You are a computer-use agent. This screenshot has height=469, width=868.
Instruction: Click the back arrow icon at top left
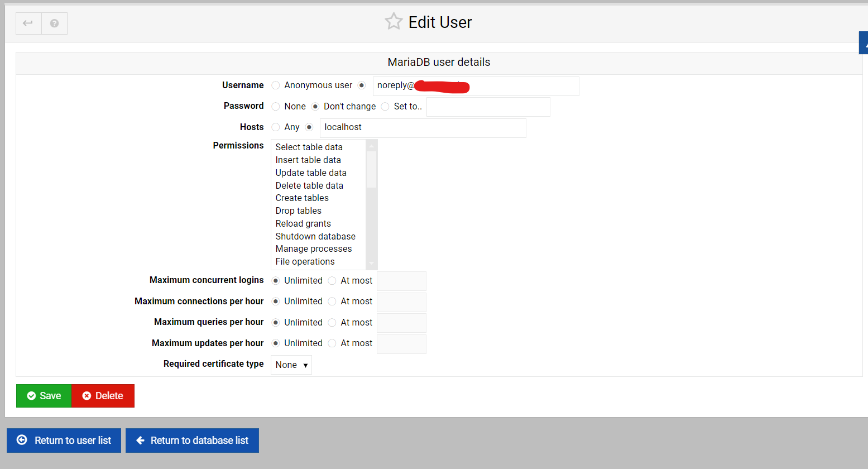[28, 23]
